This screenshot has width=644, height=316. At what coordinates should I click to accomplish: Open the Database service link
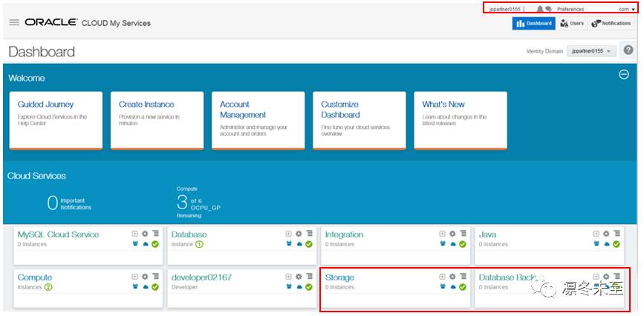189,234
